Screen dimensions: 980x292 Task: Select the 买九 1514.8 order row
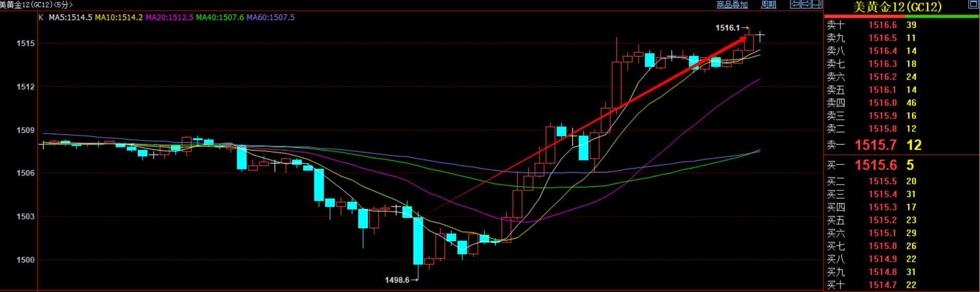coord(902,272)
